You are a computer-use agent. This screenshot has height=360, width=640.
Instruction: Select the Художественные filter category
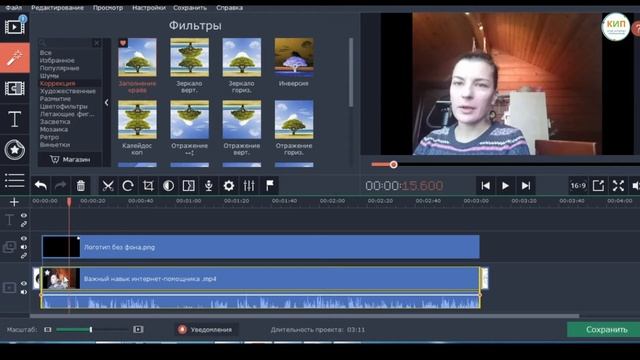coord(68,91)
